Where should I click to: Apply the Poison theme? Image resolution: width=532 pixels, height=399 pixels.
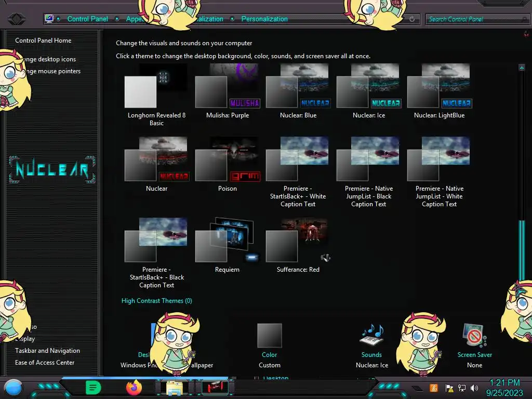click(228, 164)
